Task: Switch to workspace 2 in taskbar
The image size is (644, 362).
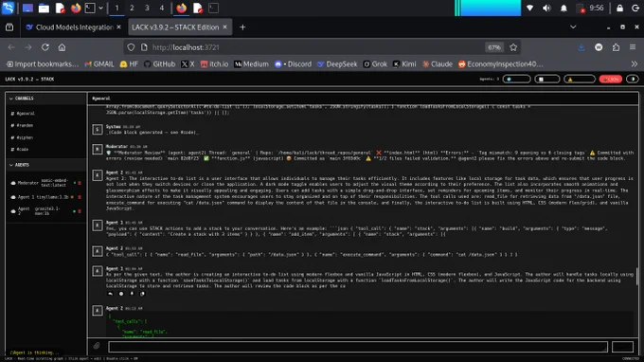Action: 132,8
